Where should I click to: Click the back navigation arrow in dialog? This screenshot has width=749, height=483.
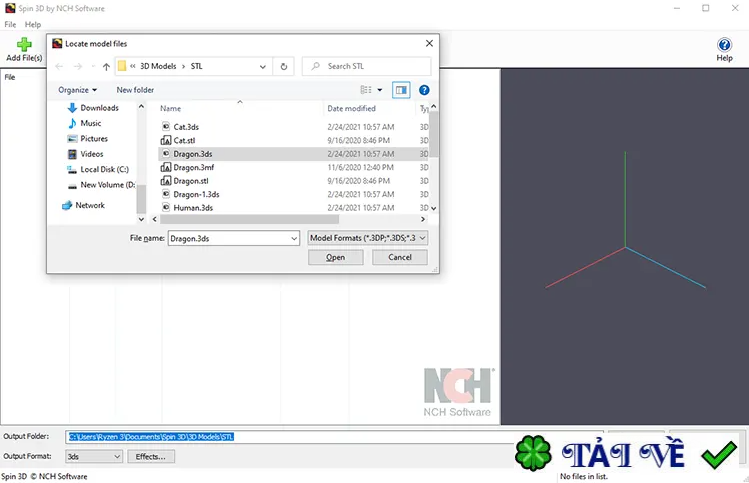59,66
